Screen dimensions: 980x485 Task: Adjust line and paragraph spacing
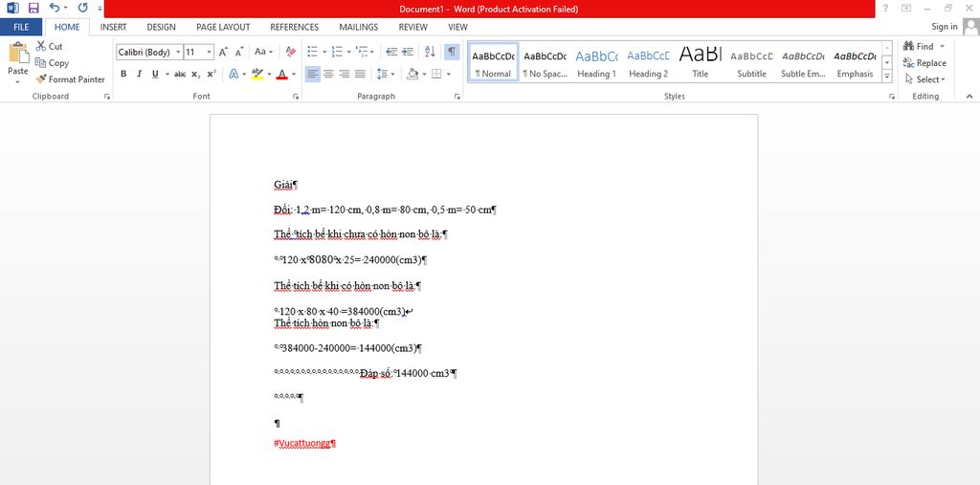coord(382,74)
